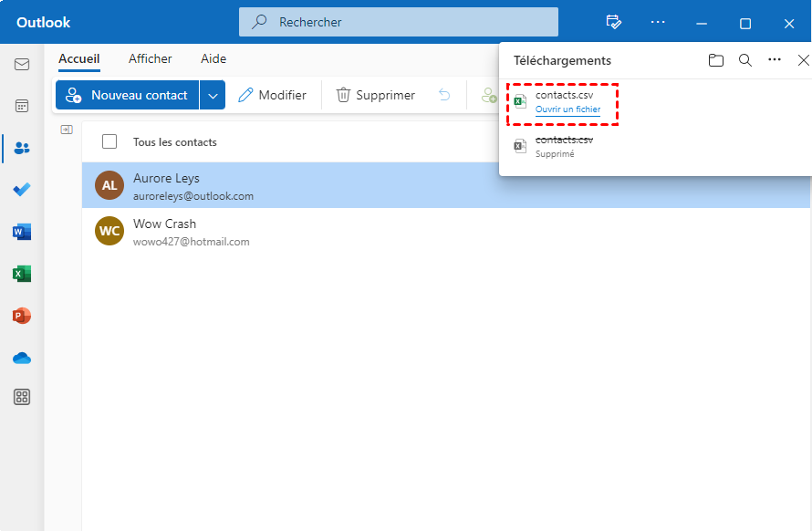Open the More apps grid icon
Image resolution: width=812 pixels, height=531 pixels.
click(22, 398)
